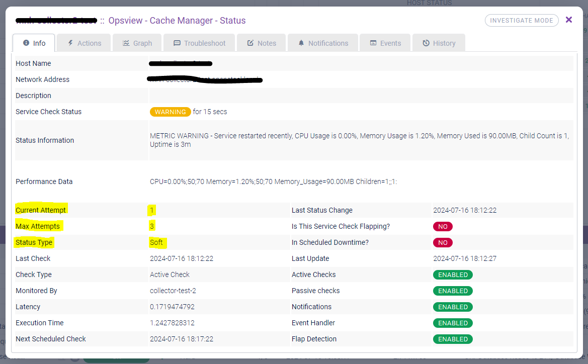Viewport: 588px width, 364px height.
Task: Toggle the Passive checks ENABLED badge
Action: coord(453,291)
